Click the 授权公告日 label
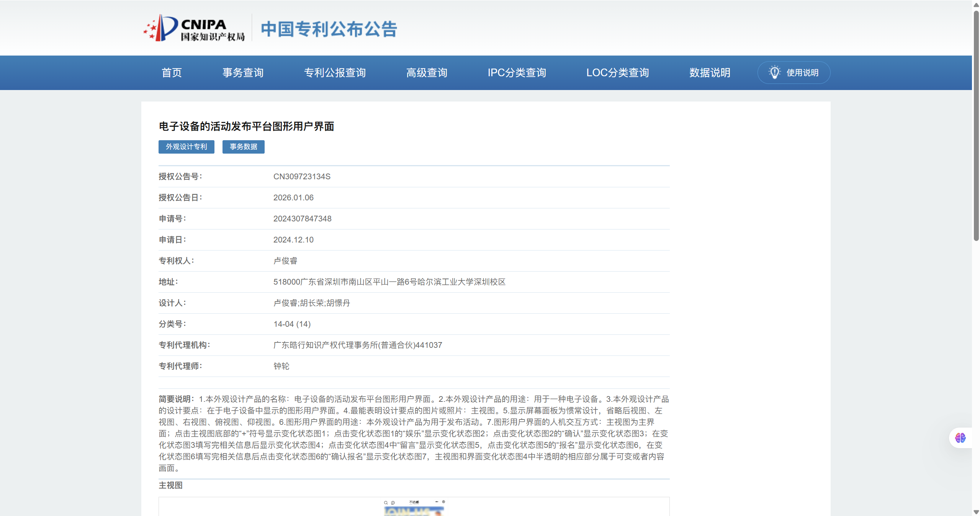The width and height of the screenshot is (980, 516). click(180, 198)
